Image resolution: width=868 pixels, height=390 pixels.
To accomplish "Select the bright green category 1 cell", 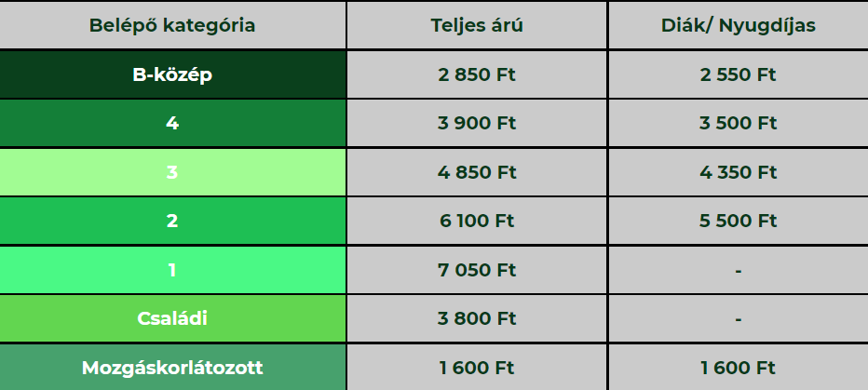I will 172,270.
